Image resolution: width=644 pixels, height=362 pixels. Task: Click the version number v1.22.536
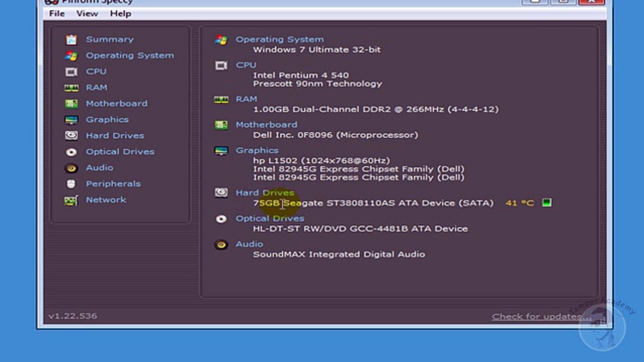tap(73, 316)
